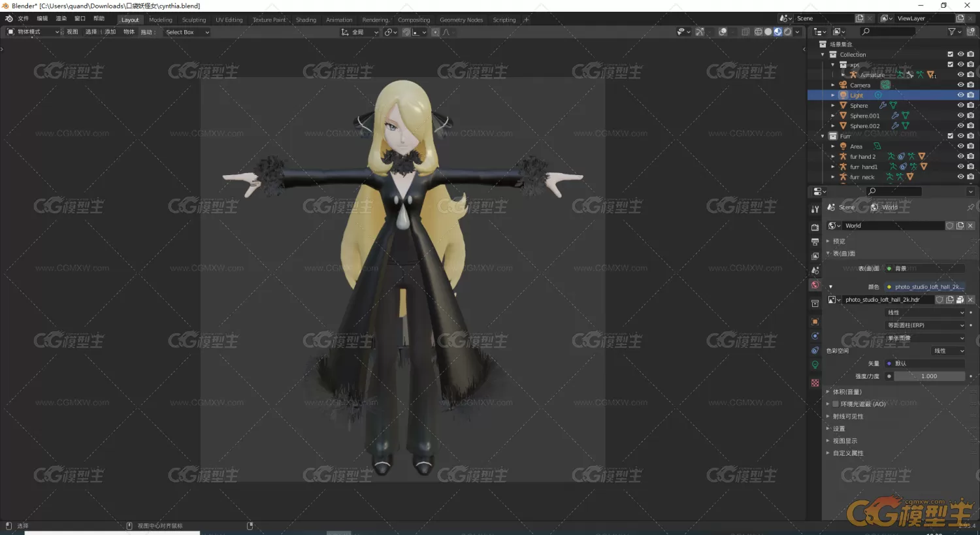Uncheck the Collection exclude checkbox

[951, 54]
